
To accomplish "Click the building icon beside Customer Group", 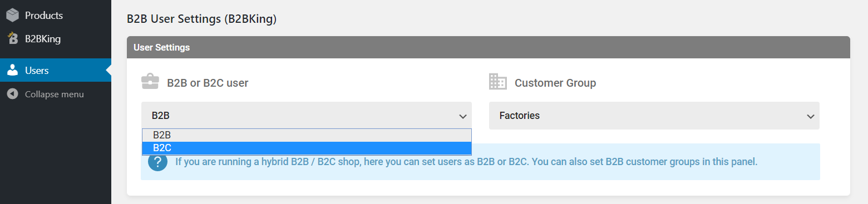I will tap(498, 82).
